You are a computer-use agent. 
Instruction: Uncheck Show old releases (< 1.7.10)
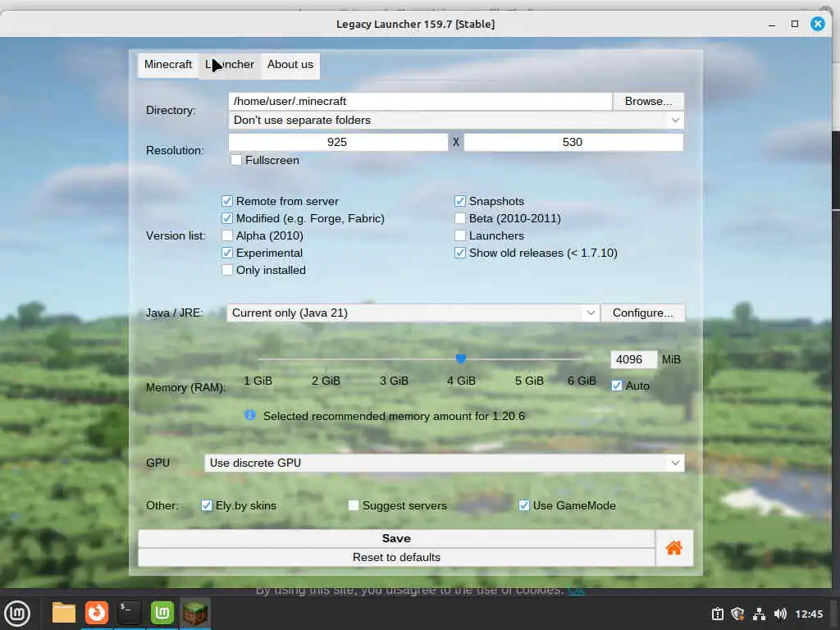point(459,253)
